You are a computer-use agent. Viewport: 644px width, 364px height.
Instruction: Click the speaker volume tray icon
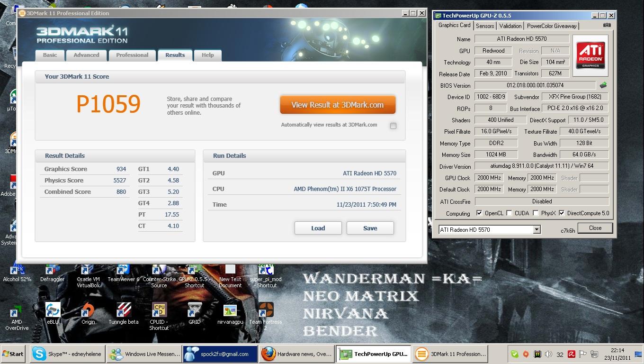tap(548, 354)
